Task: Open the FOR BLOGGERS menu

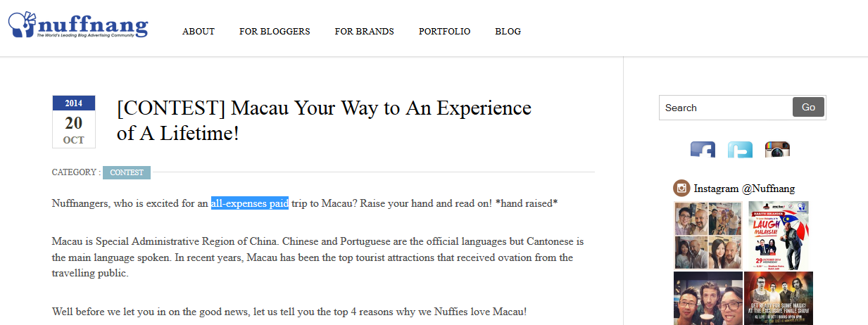Action: [x=275, y=31]
